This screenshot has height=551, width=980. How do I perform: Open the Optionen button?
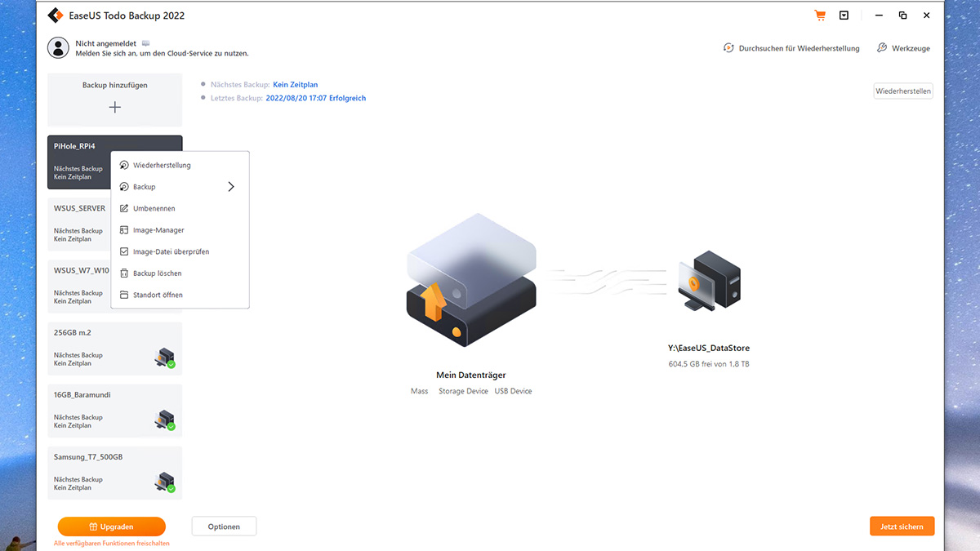pos(224,527)
